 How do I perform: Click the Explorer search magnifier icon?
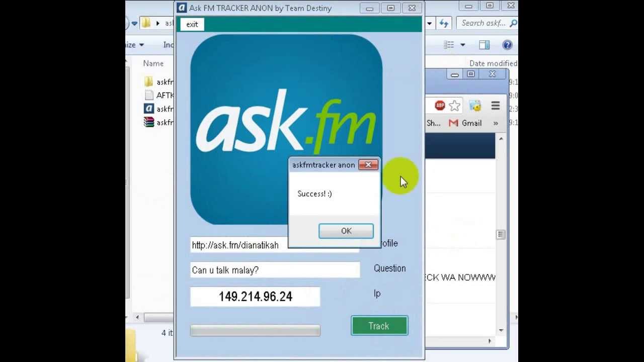[x=513, y=23]
